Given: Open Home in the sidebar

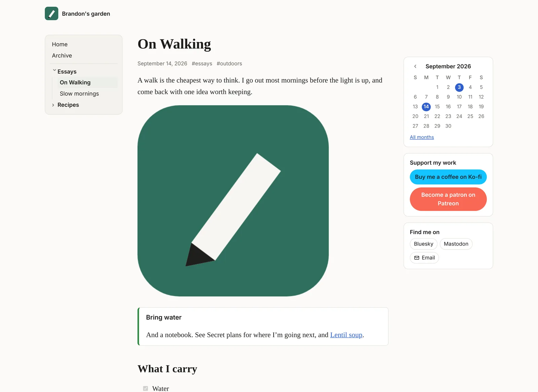Looking at the screenshot, I should pyautogui.click(x=60, y=44).
